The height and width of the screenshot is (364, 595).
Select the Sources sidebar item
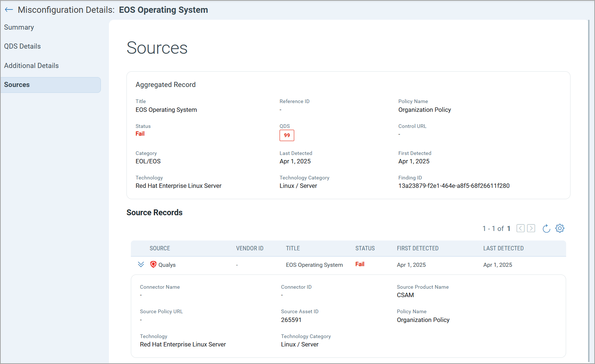(x=50, y=85)
